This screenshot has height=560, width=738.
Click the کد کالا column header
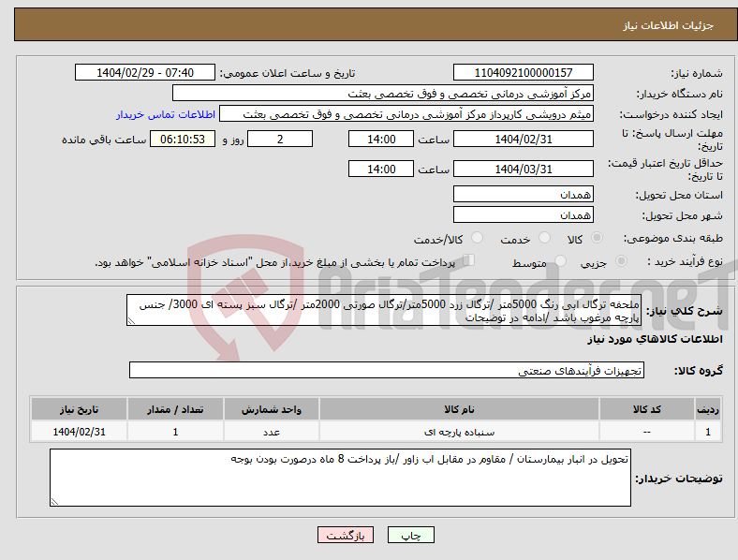[x=647, y=409]
